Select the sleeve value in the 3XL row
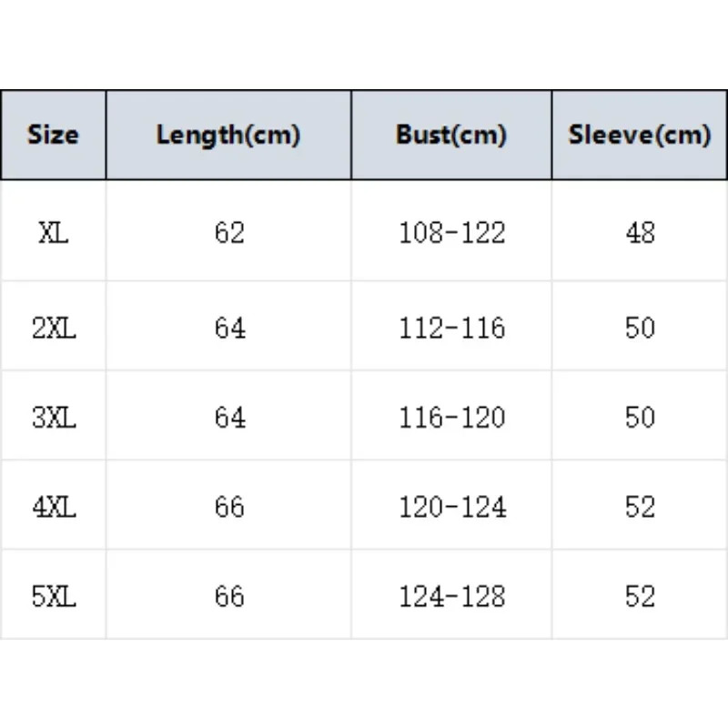 pyautogui.click(x=641, y=417)
